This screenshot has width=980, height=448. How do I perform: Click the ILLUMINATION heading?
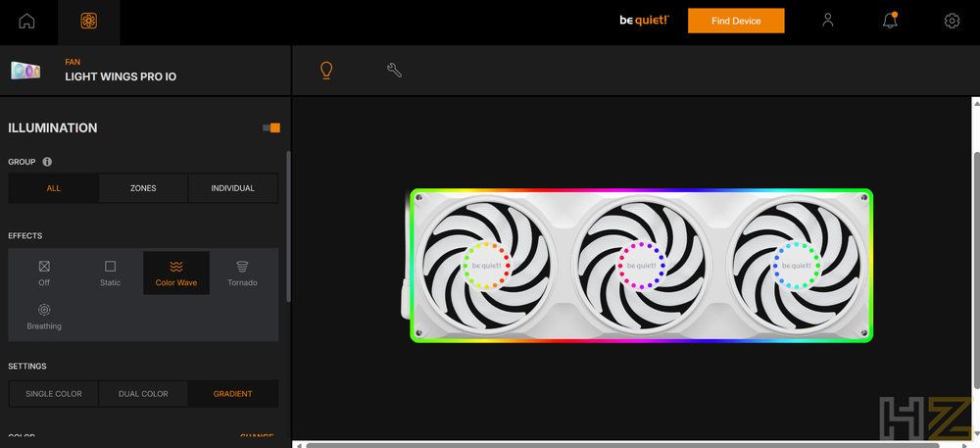point(53,128)
